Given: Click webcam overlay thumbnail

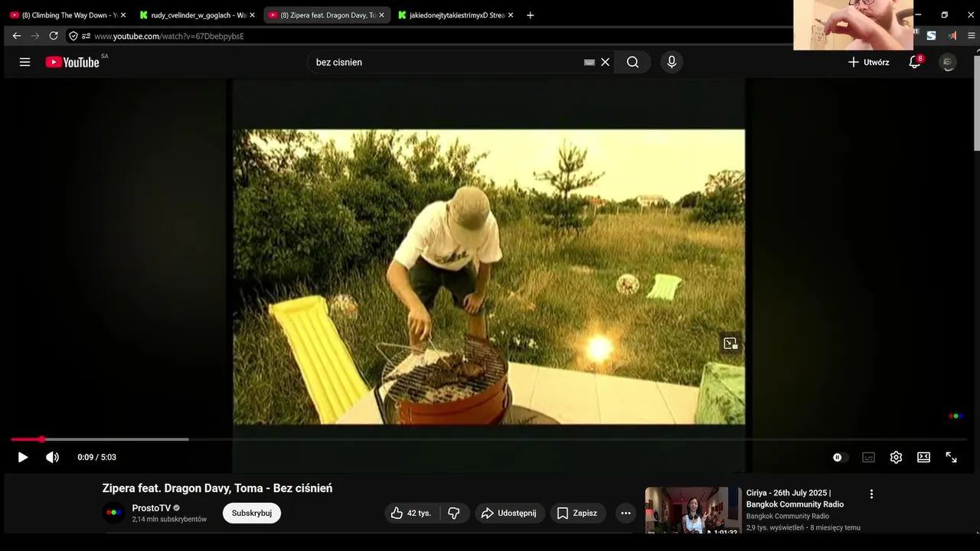Looking at the screenshot, I should tap(853, 25).
